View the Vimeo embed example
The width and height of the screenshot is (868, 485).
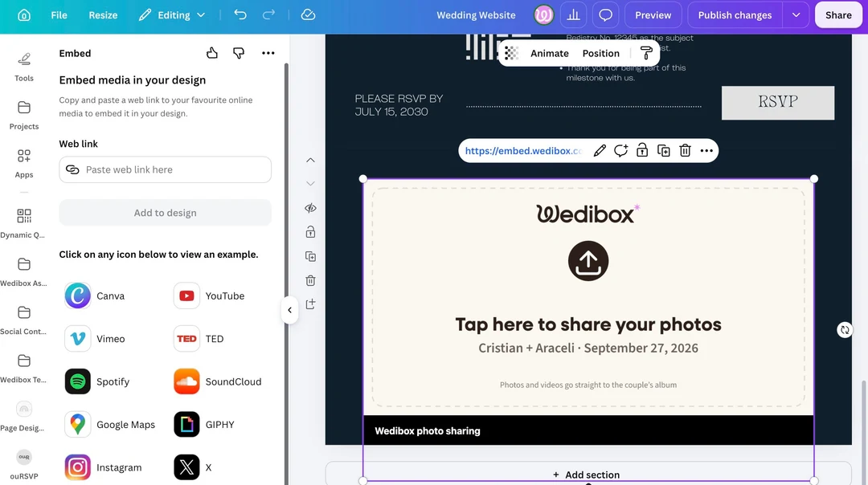(95, 338)
